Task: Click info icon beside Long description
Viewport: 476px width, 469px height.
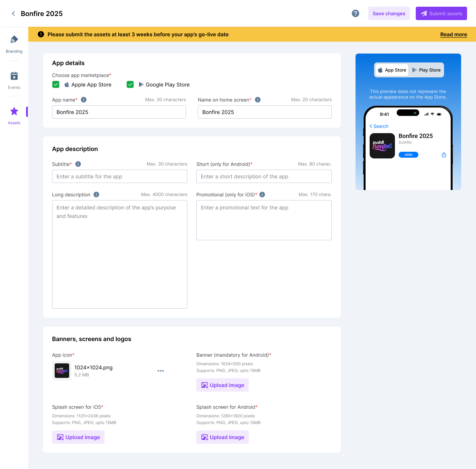Action: [x=96, y=195]
